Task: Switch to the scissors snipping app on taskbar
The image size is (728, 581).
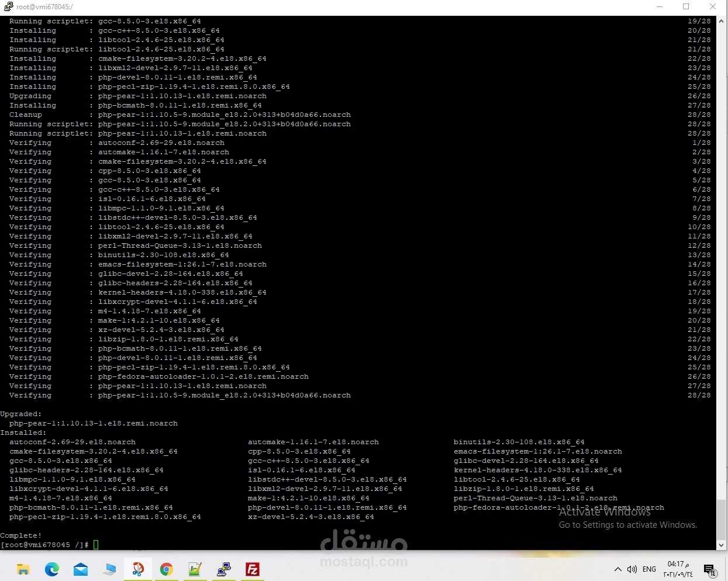Action: tap(138, 569)
